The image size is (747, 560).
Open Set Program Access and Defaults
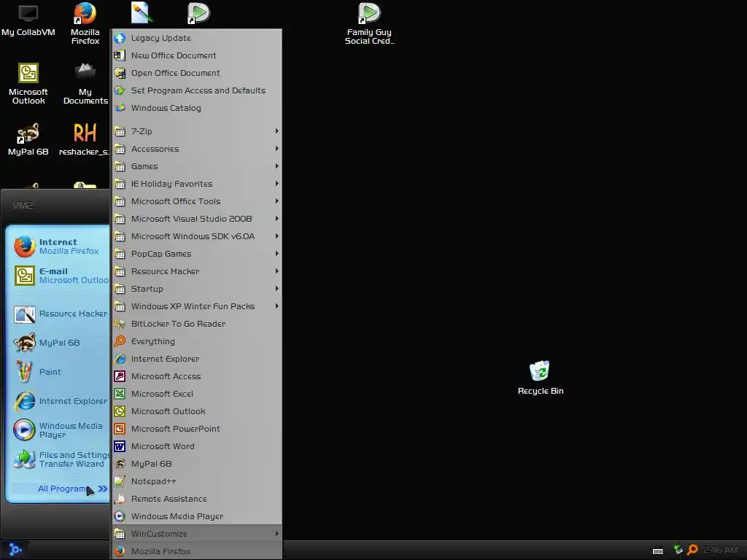point(197,90)
